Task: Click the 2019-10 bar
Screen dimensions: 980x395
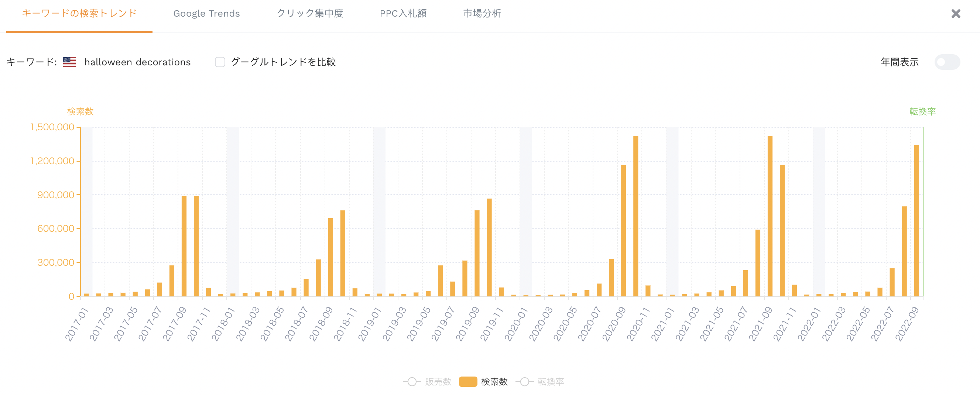Action: (489, 247)
